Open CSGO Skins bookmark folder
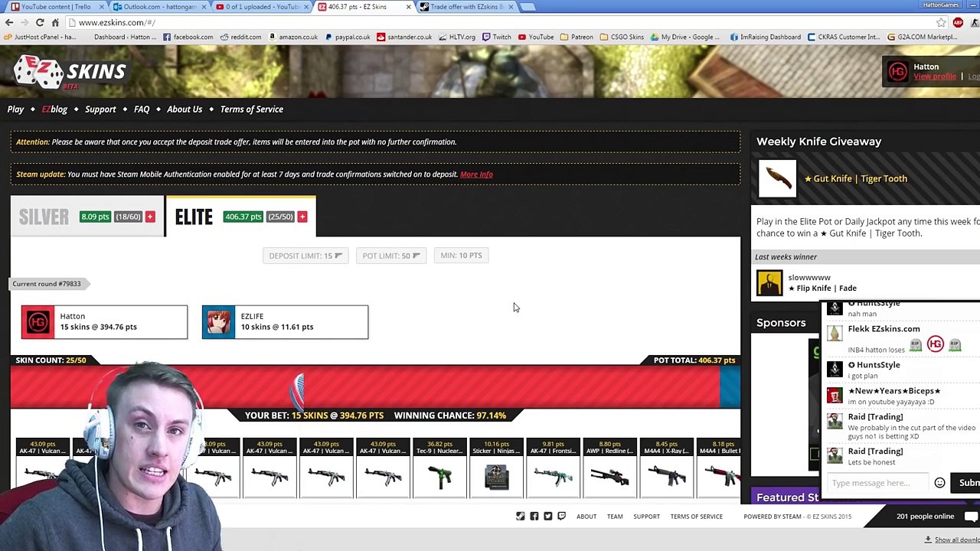Screen dimensions: 980x551 tap(622, 37)
